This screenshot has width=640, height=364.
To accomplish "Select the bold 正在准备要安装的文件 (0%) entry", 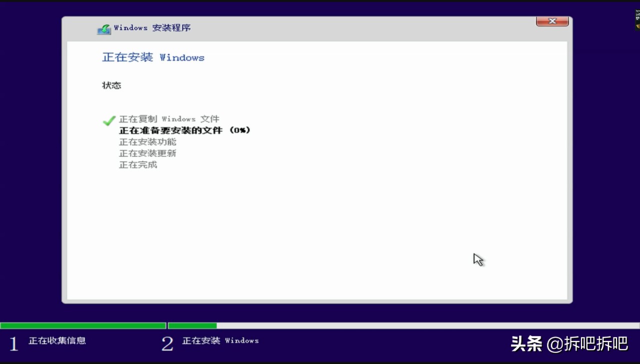I will click(x=184, y=130).
